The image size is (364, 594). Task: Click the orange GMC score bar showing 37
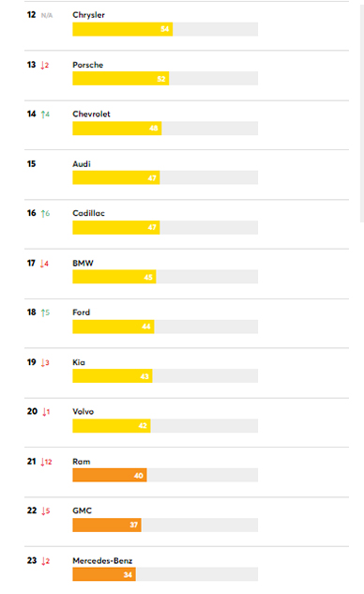click(107, 525)
